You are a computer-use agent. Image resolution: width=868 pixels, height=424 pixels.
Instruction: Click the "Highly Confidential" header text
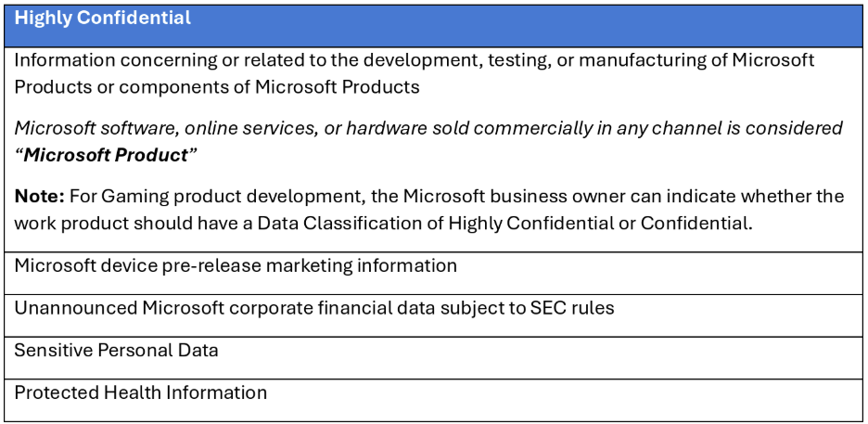click(x=103, y=18)
